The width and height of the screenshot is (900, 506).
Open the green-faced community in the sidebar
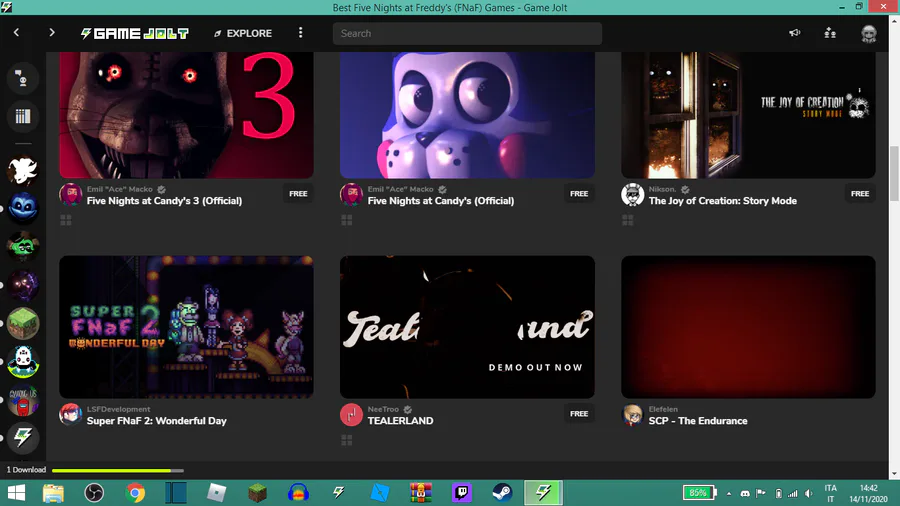coord(23,247)
